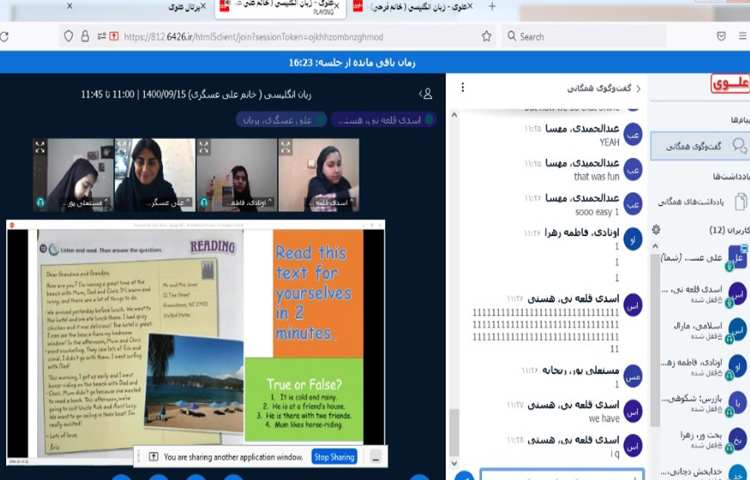Open the tracking protection shield icon
Image resolution: width=750 pixels, height=480 pixels.
click(x=68, y=36)
